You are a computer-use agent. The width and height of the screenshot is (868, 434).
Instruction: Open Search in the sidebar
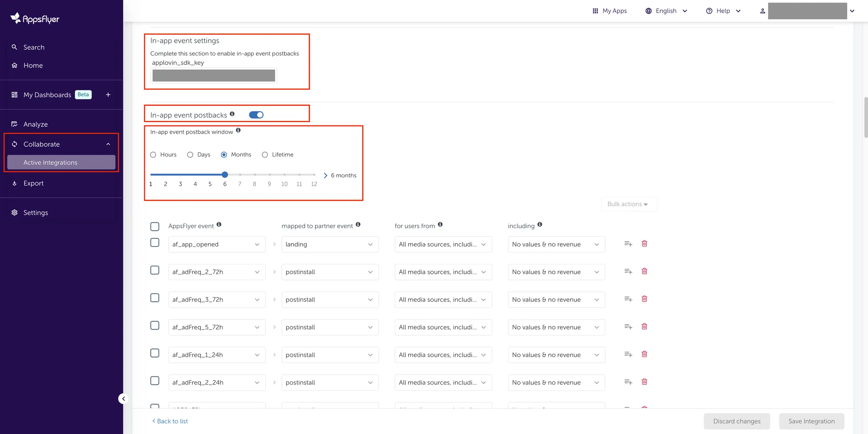point(34,47)
